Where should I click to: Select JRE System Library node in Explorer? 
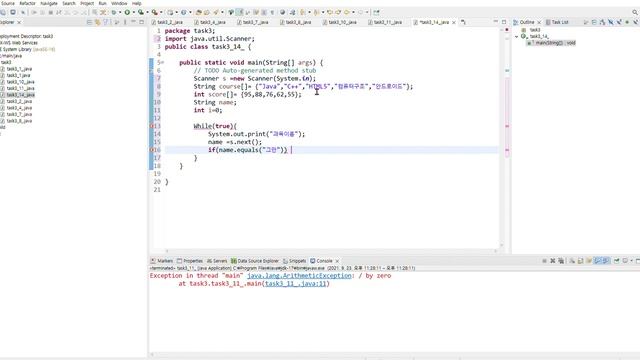coord(27,49)
